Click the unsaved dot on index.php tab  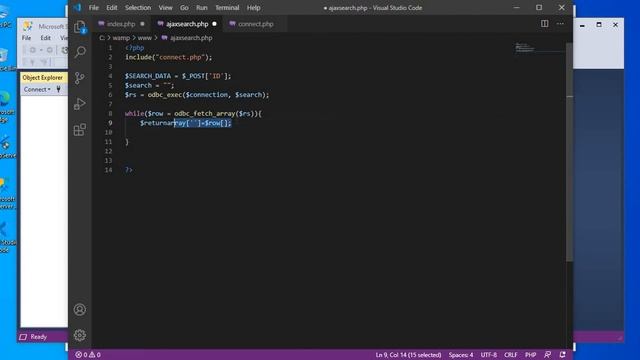[142, 24]
